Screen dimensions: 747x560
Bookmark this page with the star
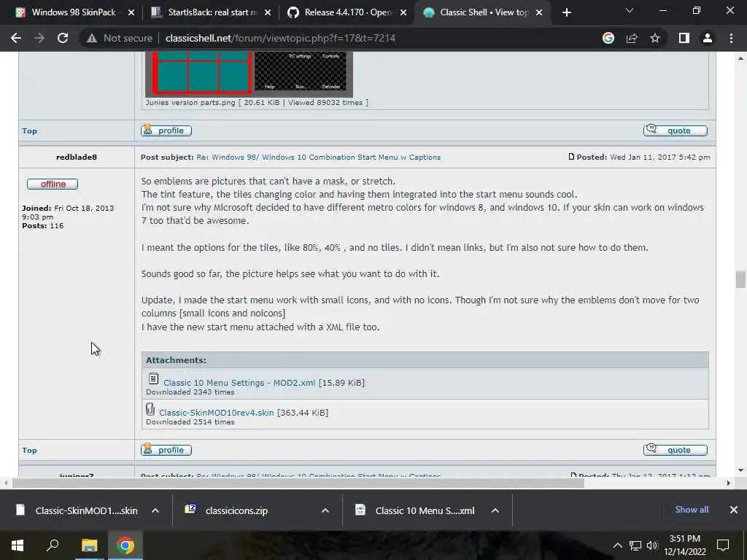pyautogui.click(x=655, y=38)
